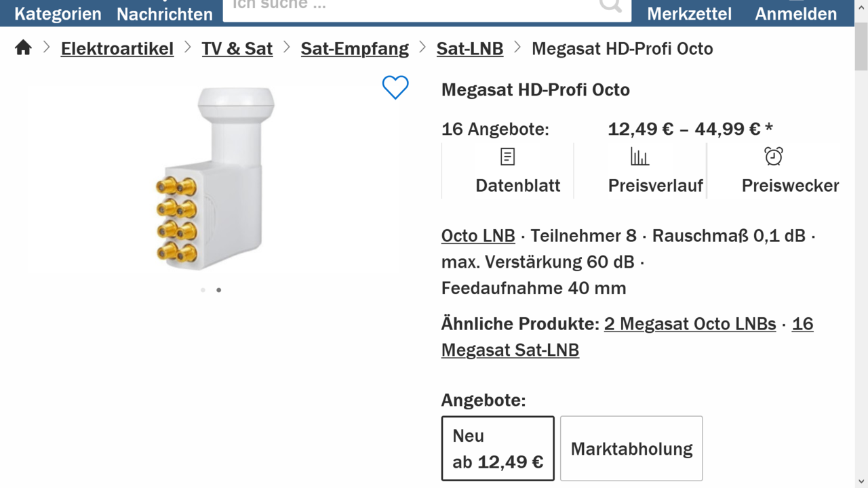Image resolution: width=868 pixels, height=488 pixels.
Task: Open the Kategorien menu
Action: [57, 14]
